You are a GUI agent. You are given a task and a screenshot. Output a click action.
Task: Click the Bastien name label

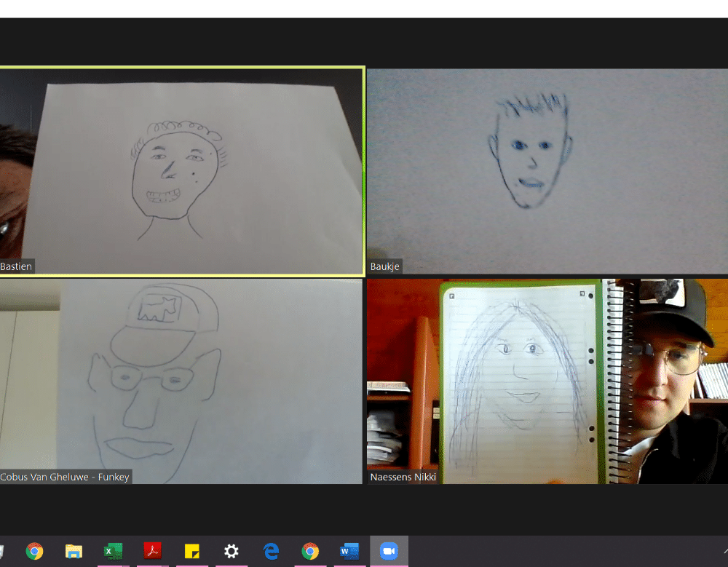point(16,266)
